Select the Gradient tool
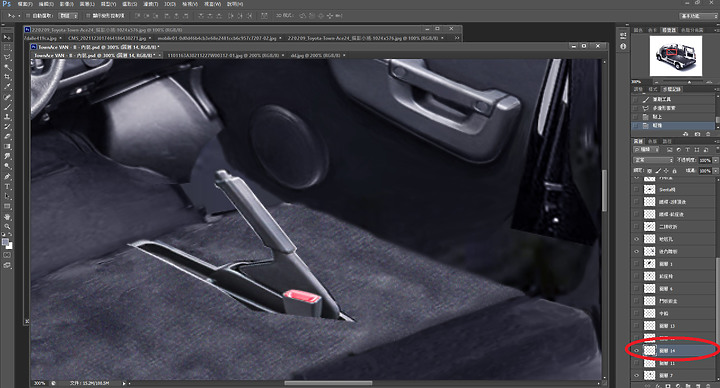This screenshot has width=720, height=388. click(x=7, y=146)
